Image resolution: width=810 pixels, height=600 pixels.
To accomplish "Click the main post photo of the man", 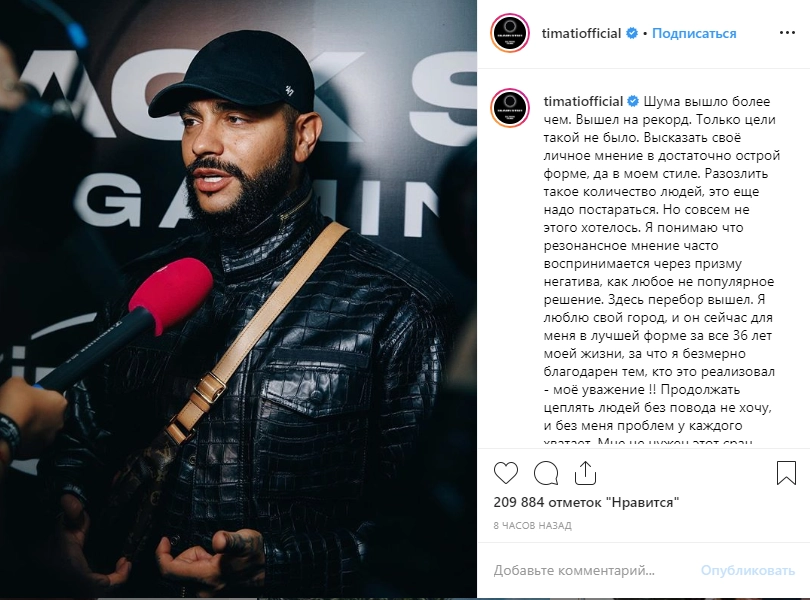I will [x=238, y=300].
